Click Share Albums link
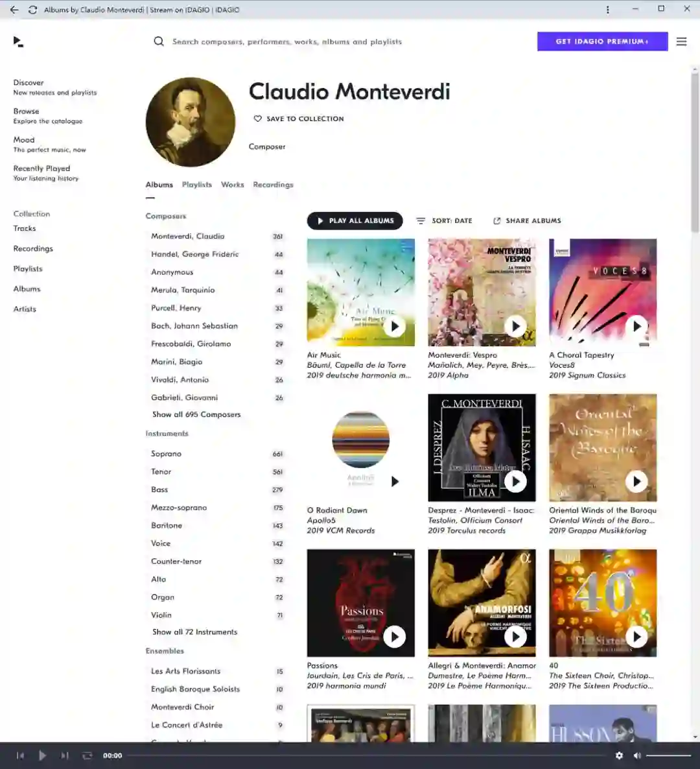Image resolution: width=700 pixels, height=769 pixels. 527,220
